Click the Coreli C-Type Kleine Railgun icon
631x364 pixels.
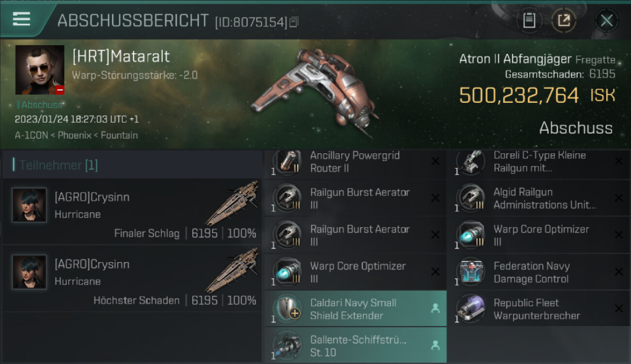tap(471, 162)
